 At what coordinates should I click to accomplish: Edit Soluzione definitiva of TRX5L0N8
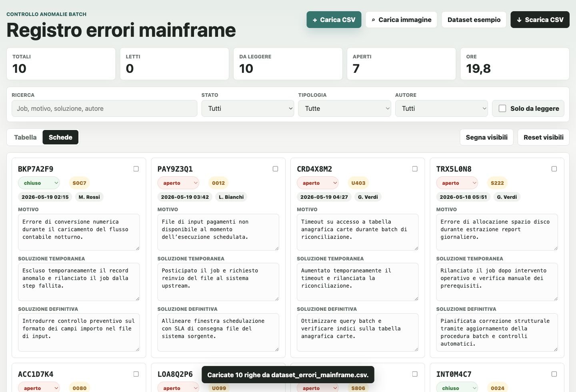click(x=497, y=332)
